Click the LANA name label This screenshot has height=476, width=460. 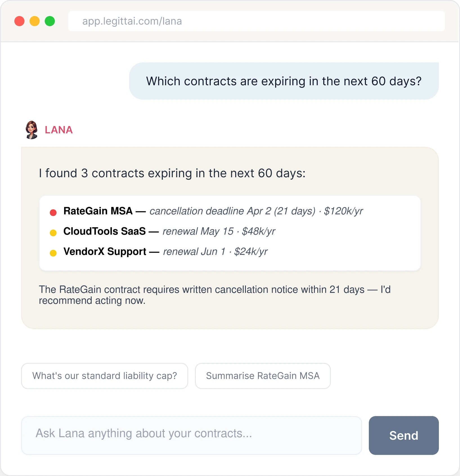coord(59,130)
